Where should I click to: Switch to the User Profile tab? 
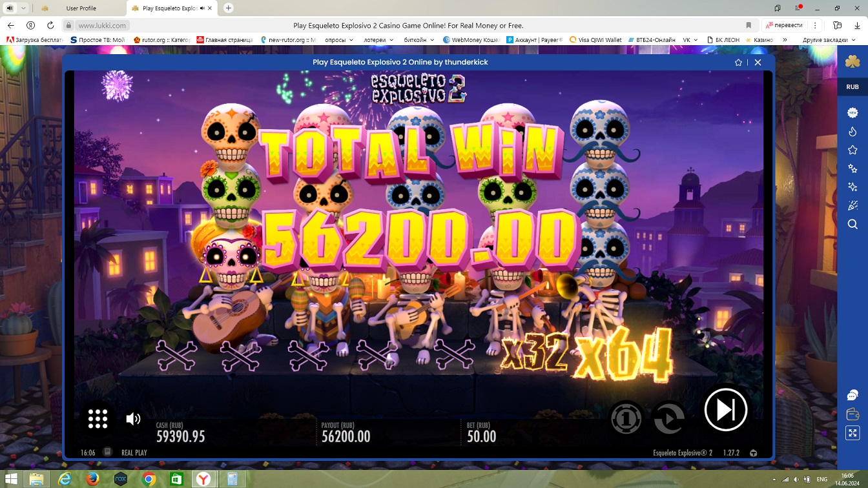pos(81,8)
